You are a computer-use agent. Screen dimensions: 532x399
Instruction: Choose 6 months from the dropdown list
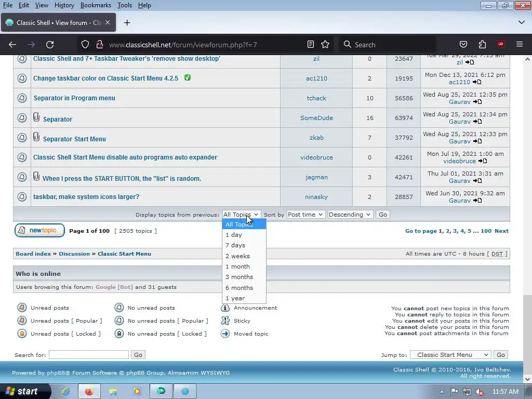click(244, 288)
